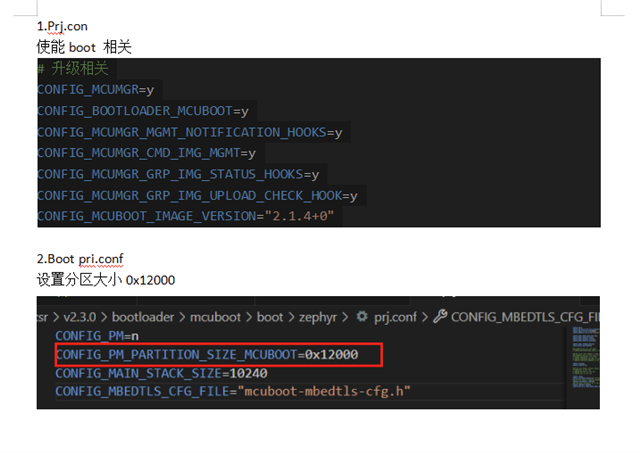Image resolution: width=640 pixels, height=453 pixels.
Task: Click the line "CONFIG_MCUMGR=y"
Action: pyautogui.click(x=96, y=90)
